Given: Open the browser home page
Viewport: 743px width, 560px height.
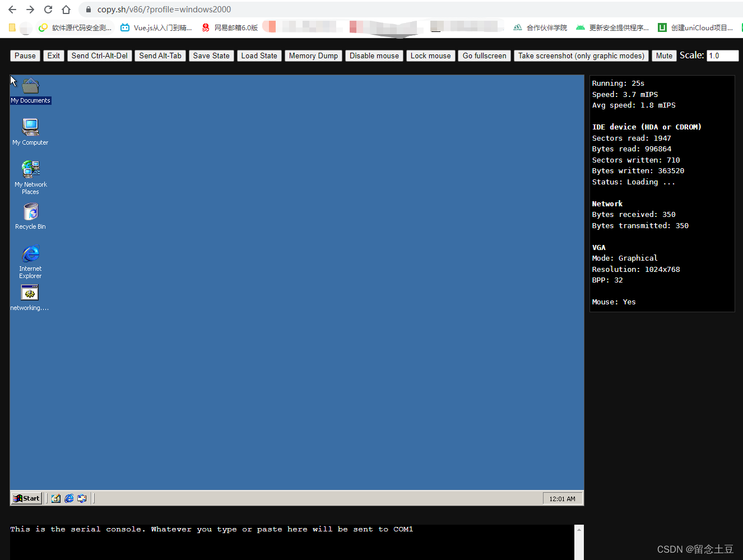Looking at the screenshot, I should (66, 10).
